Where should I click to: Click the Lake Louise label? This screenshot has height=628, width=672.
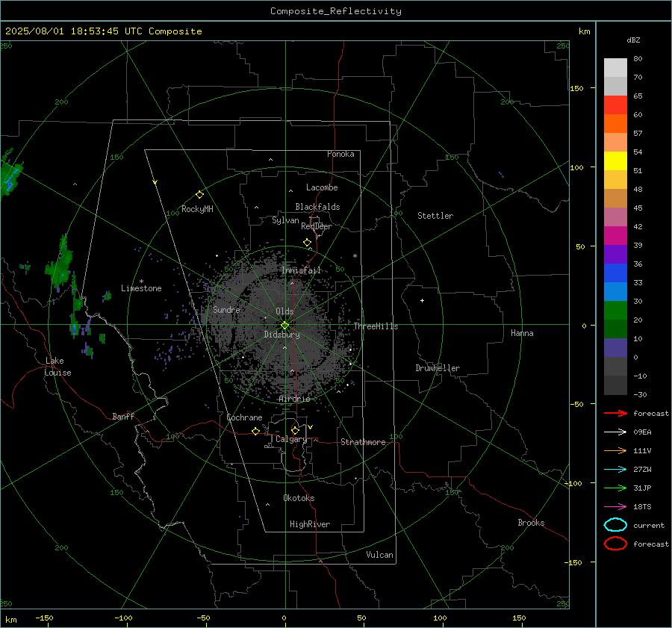point(57,367)
